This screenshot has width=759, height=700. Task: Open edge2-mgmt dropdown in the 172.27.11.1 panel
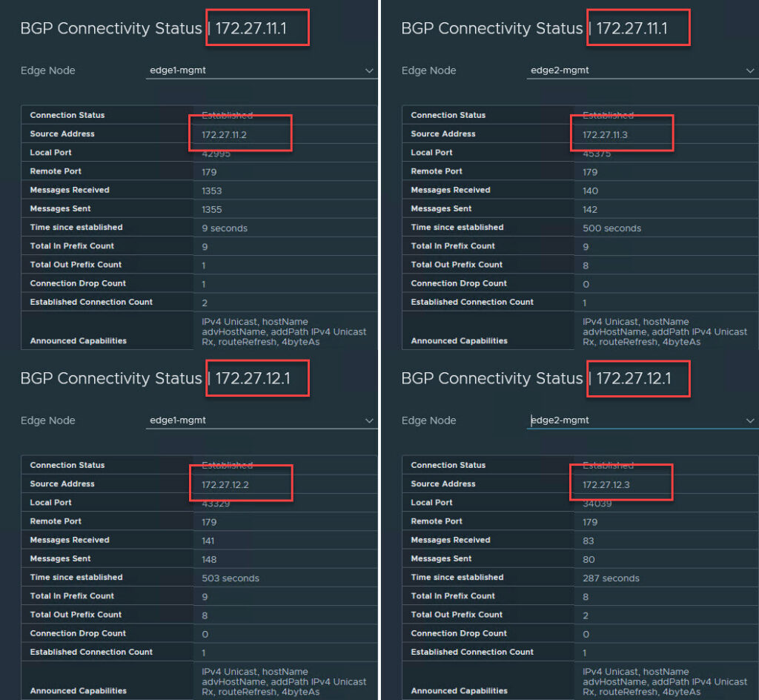642,70
